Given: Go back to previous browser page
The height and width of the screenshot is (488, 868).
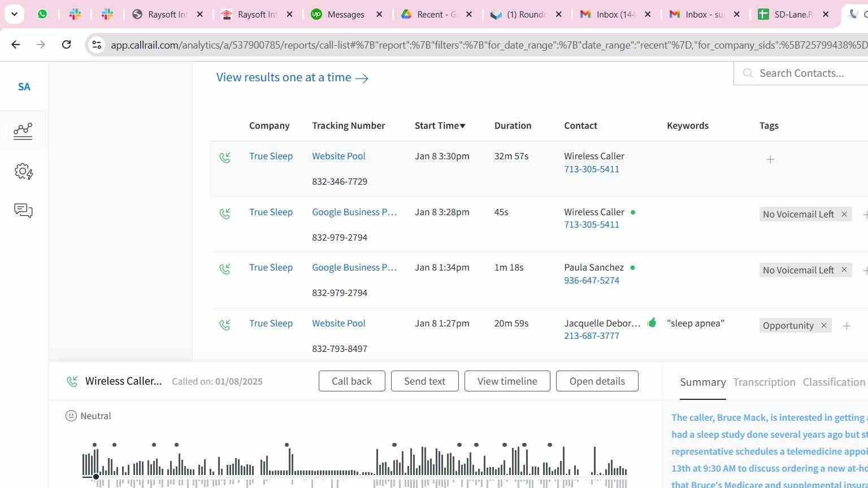Looking at the screenshot, I should point(16,45).
